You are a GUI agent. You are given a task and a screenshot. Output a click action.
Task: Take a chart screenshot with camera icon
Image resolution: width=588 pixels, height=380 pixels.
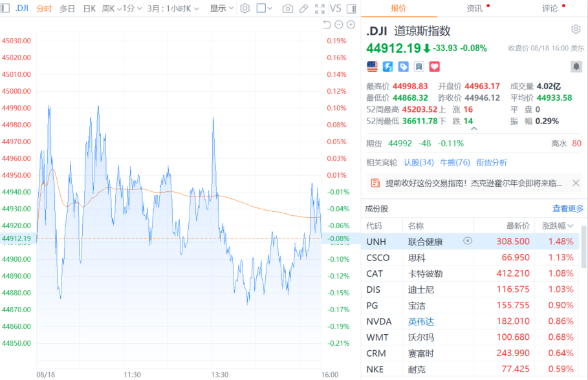(x=288, y=8)
